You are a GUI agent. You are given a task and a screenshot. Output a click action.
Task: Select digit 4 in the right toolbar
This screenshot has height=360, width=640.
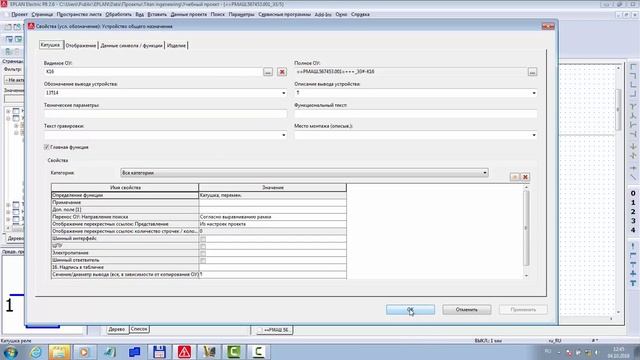[633, 230]
